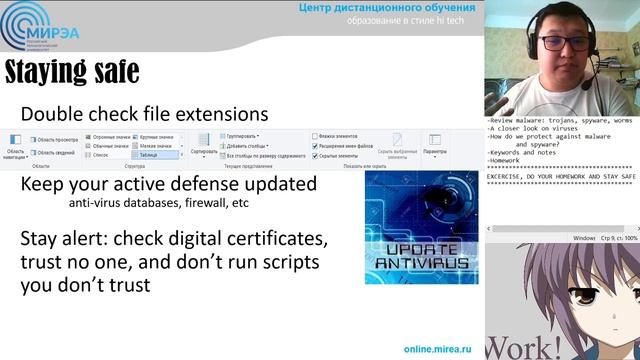
Task: Expand the layout gallery with bottom arrow
Action: coord(182,155)
